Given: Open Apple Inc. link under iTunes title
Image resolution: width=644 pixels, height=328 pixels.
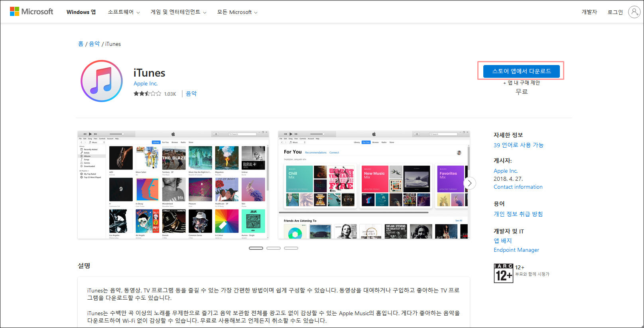Looking at the screenshot, I should point(146,83).
